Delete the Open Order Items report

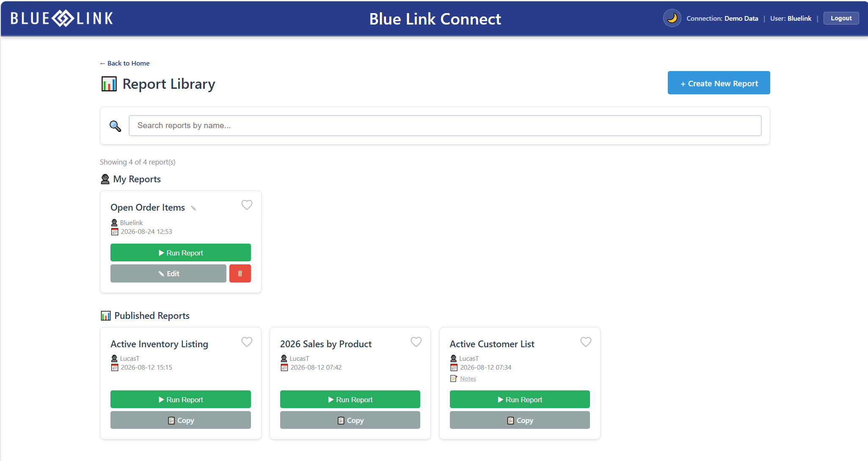(x=240, y=273)
